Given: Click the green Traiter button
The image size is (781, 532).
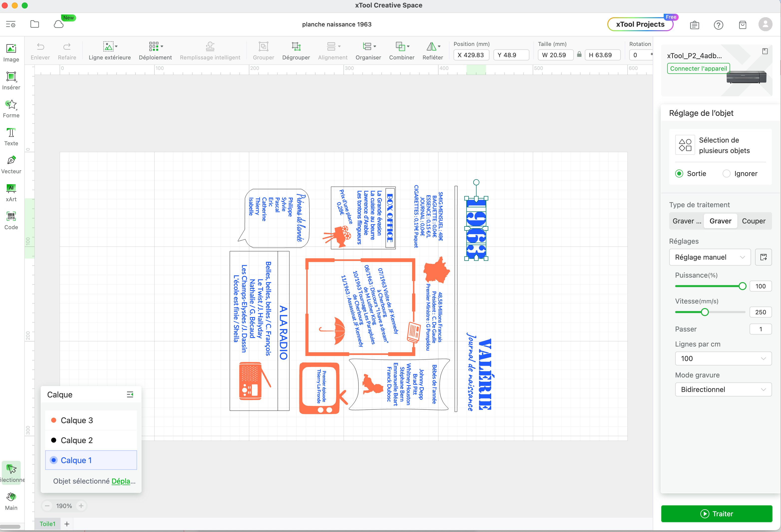Looking at the screenshot, I should click(716, 514).
